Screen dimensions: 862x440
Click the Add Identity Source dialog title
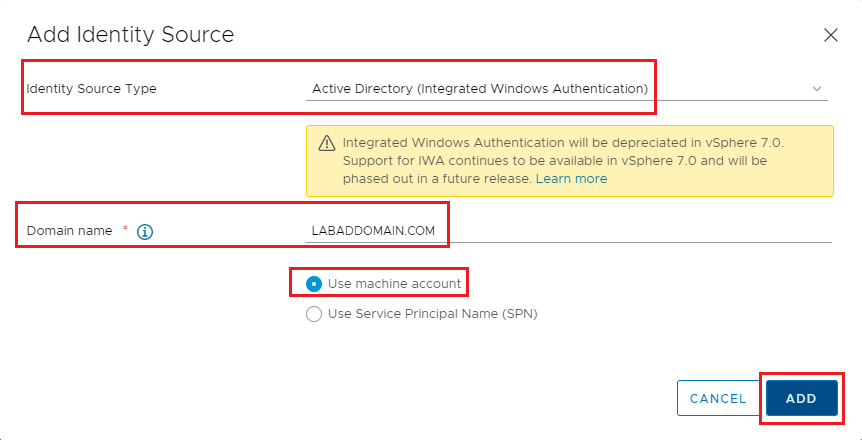point(130,35)
